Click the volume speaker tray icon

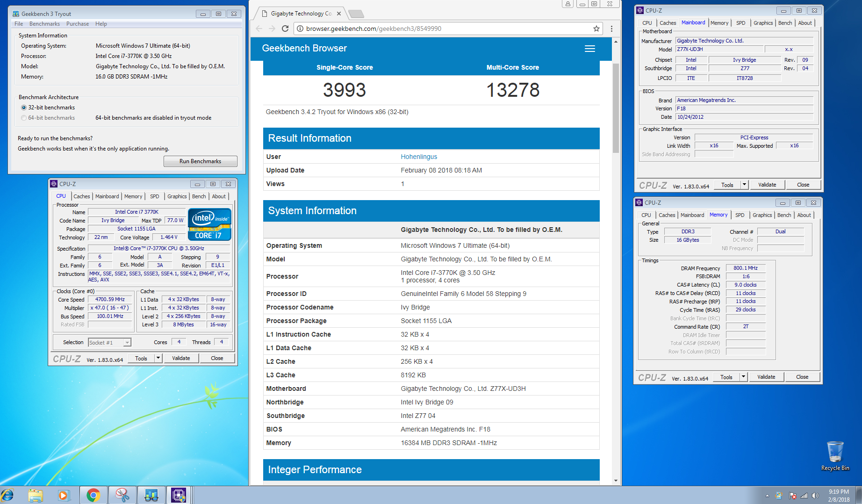[815, 496]
